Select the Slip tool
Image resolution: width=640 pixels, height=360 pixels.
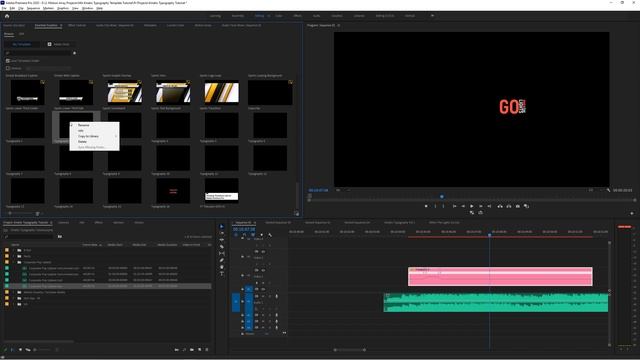[222, 253]
